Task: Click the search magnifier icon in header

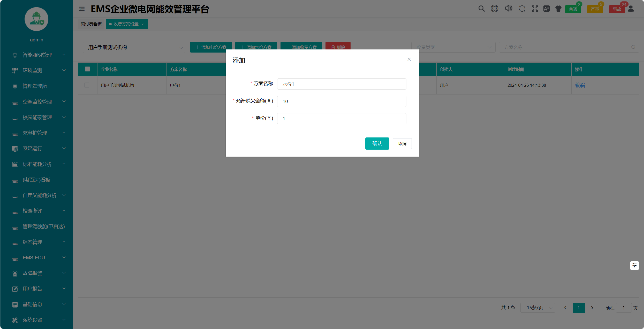Action: pos(481,9)
